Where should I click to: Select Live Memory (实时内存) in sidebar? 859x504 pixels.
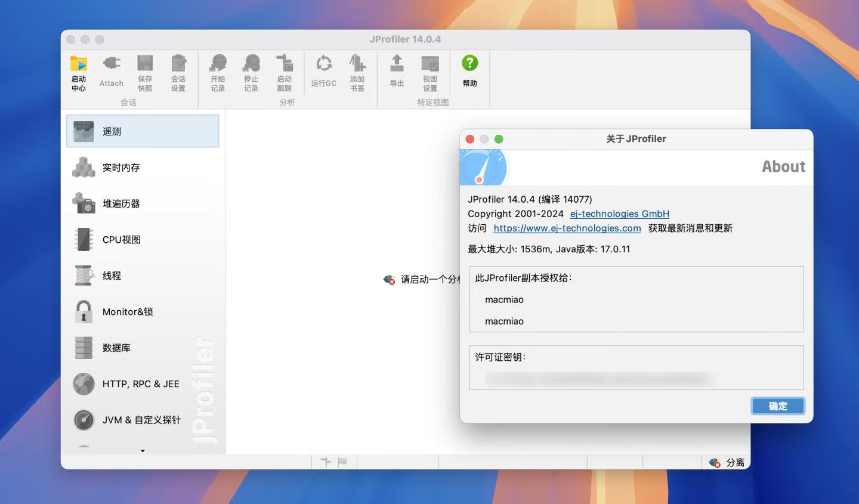[x=143, y=168]
